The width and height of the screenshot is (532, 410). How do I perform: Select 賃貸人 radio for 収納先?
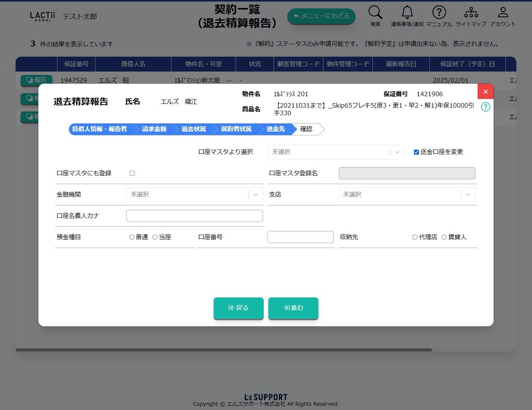click(x=444, y=237)
